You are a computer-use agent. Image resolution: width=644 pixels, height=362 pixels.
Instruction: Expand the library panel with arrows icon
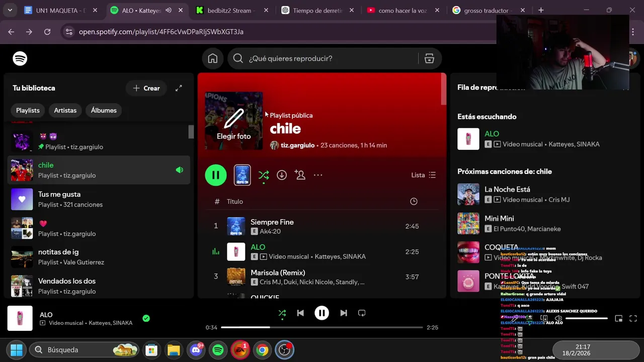[179, 88]
